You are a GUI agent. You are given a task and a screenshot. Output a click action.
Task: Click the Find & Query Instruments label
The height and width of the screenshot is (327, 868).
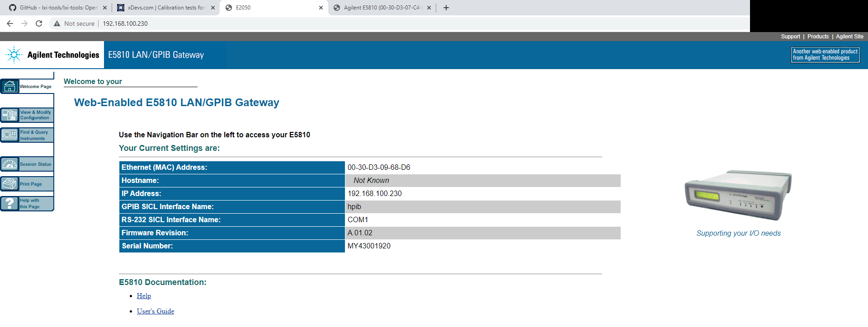coord(34,135)
